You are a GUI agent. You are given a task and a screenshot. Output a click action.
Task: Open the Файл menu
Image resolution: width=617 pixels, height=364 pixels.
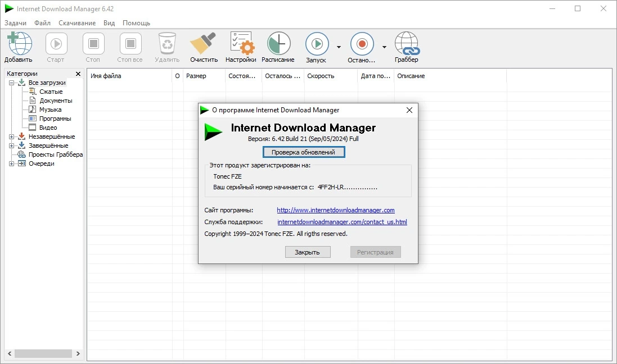[43, 23]
